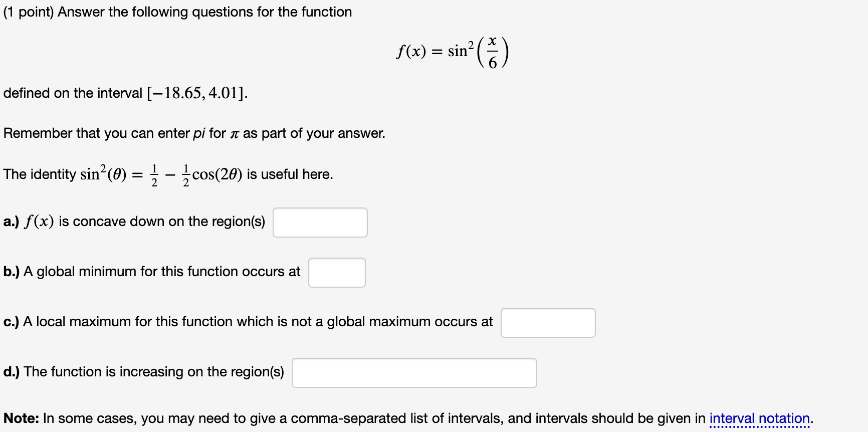The image size is (868, 432).
Task: Open the interval notation help link
Action: [x=760, y=418]
